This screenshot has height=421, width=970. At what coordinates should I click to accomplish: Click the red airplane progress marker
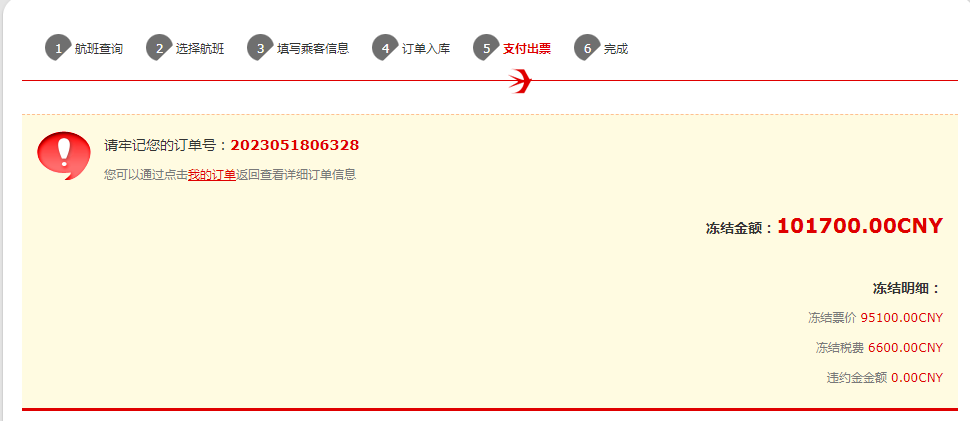point(520,81)
